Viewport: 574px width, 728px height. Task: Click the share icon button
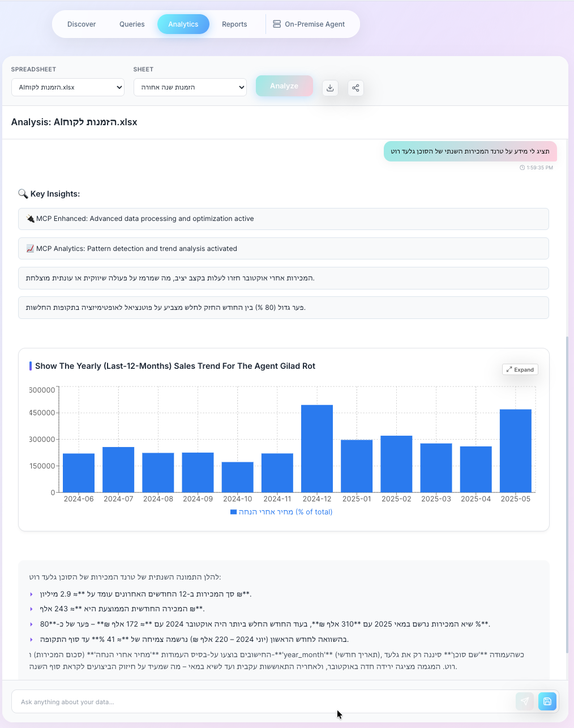(x=355, y=88)
